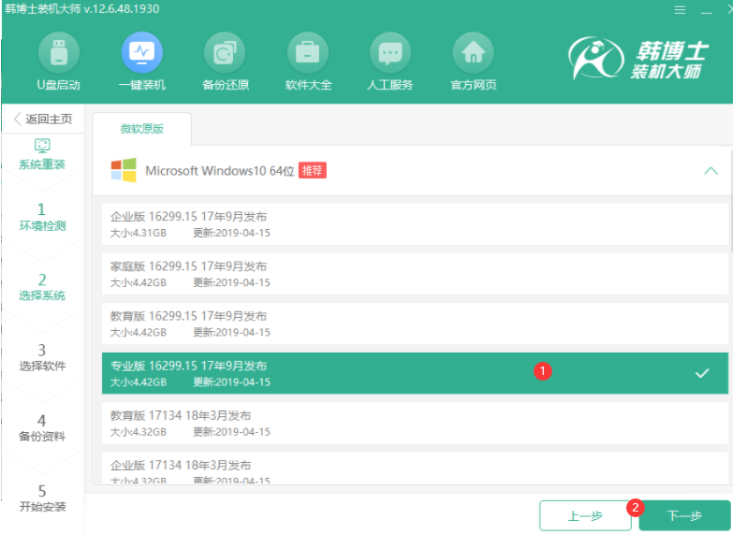Click step 1 环境检测 in sidebar
The width and height of the screenshot is (733, 534).
pyautogui.click(x=42, y=217)
